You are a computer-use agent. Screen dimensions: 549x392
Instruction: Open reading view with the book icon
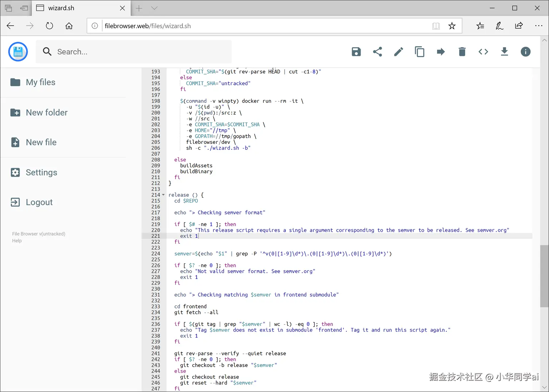point(436,26)
